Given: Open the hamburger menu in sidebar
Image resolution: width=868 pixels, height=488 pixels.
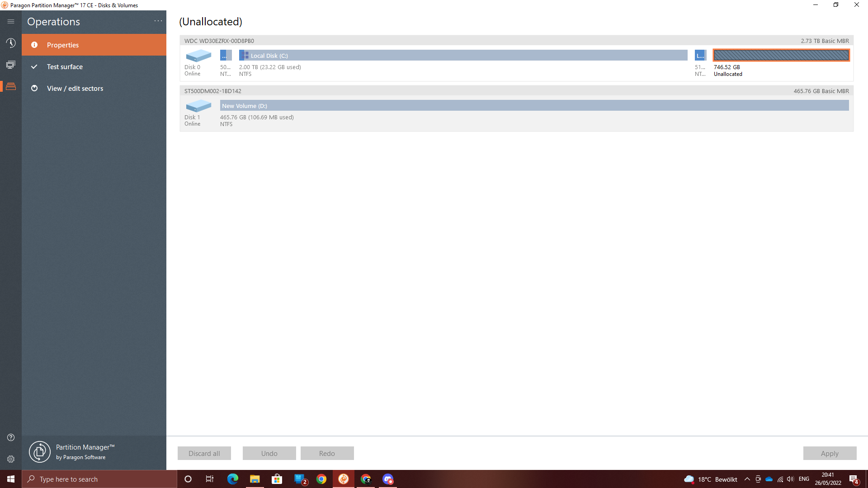Looking at the screenshot, I should pos(11,21).
